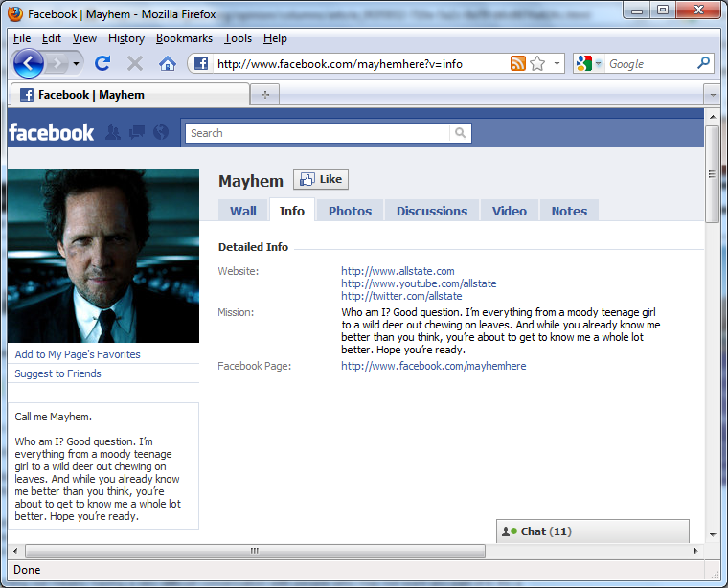The image size is (728, 588).
Task: Open the Tools menu
Action: [238, 38]
